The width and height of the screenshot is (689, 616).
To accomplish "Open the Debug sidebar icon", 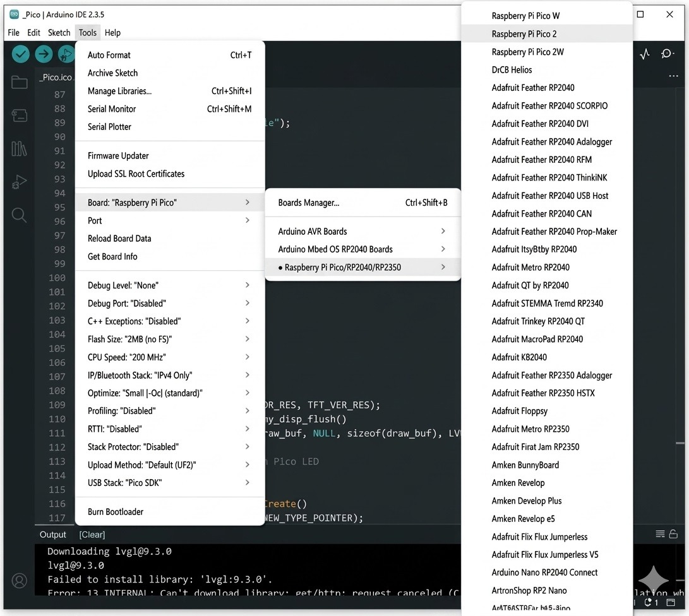I will (x=20, y=182).
